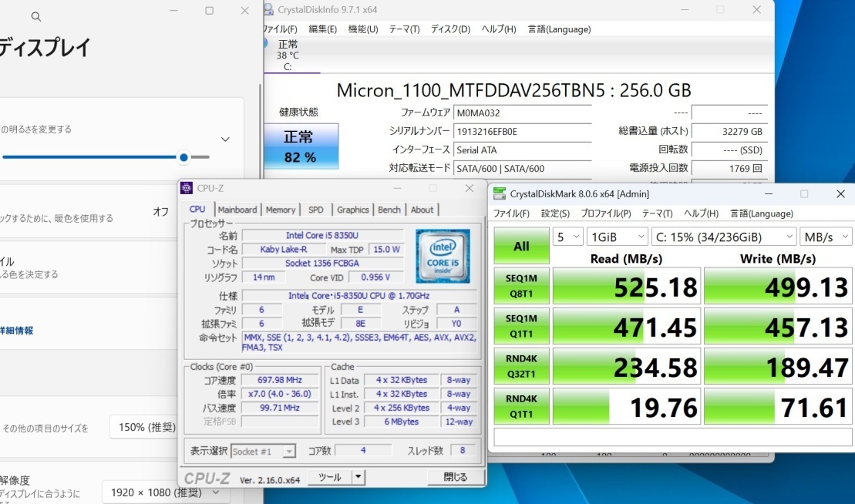
Task: Click the CrystalDiskInfo icon in its title bar
Action: pyautogui.click(x=269, y=9)
